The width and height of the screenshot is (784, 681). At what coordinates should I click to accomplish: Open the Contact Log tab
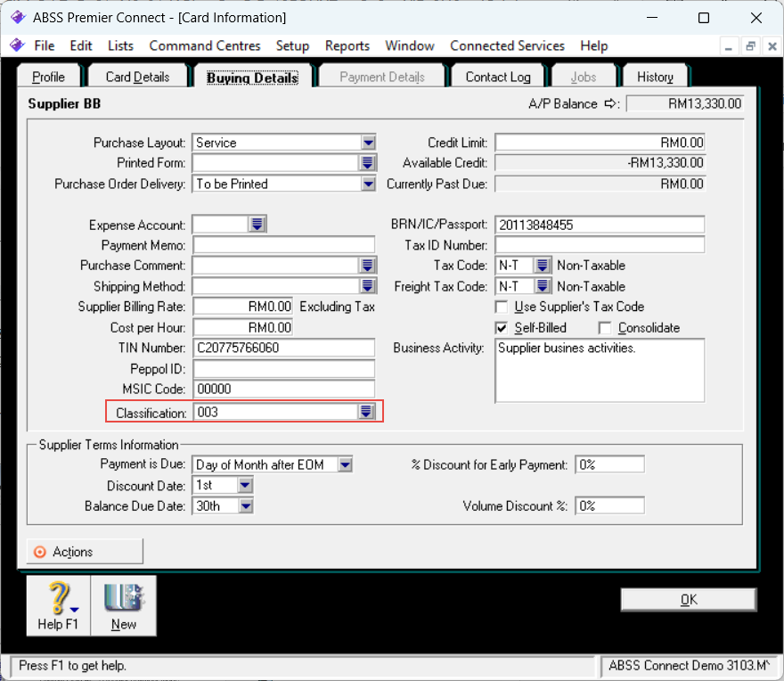497,78
